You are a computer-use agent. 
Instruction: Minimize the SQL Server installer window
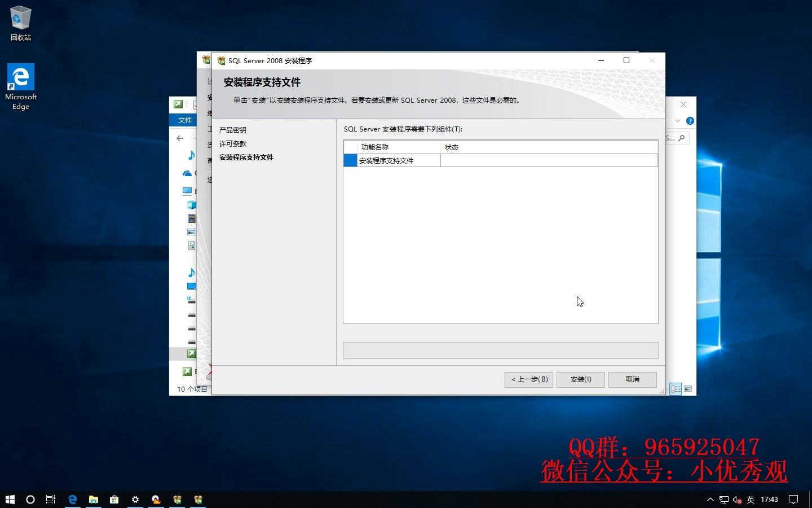coord(601,60)
